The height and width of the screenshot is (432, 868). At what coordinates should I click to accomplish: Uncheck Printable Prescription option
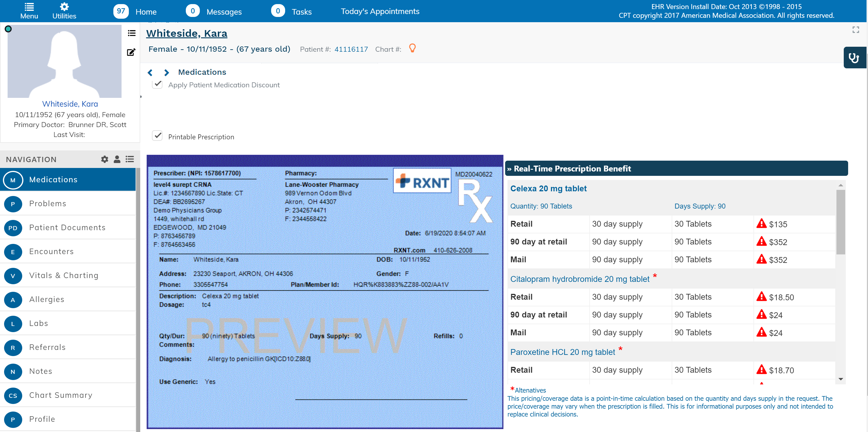[157, 136]
